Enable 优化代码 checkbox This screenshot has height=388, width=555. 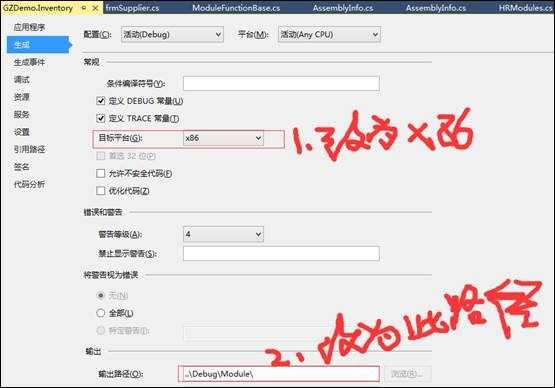pos(101,191)
